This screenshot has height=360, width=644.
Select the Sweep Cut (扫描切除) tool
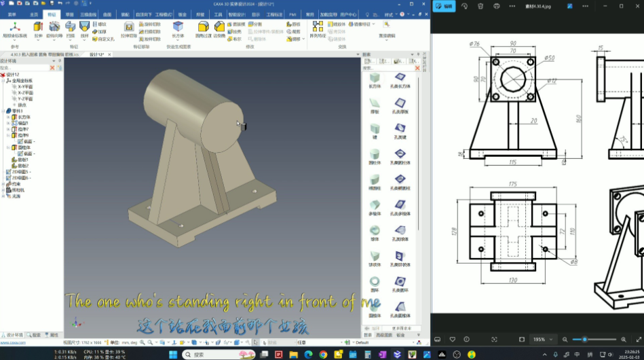click(150, 32)
